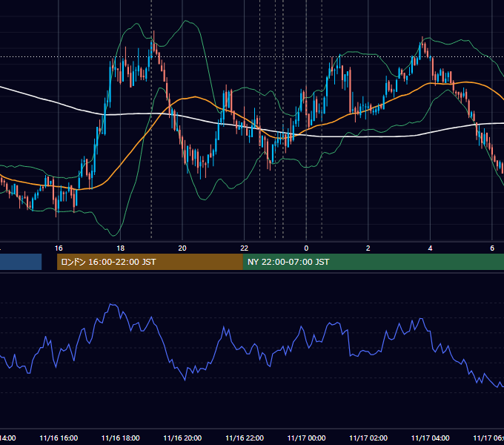Image resolution: width=504 pixels, height=445 pixels.
Task: Click the NY 22:00-07:00 JST session bar
Action: click(x=373, y=262)
